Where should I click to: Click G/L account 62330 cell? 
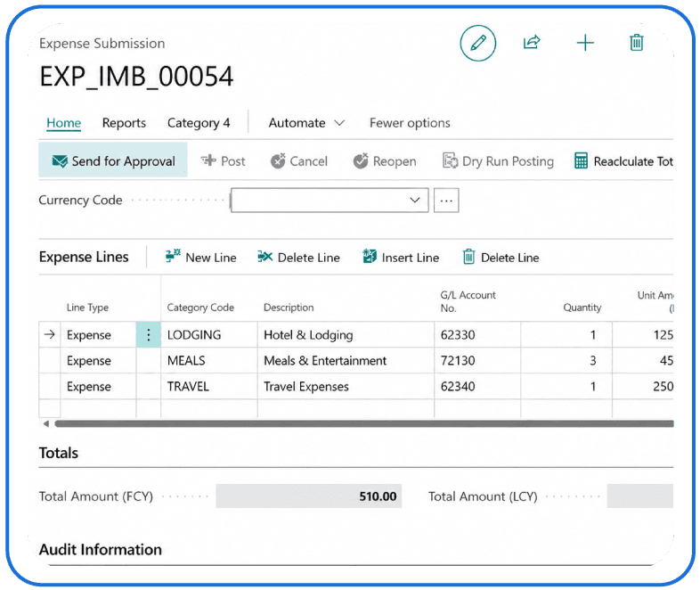(x=477, y=334)
